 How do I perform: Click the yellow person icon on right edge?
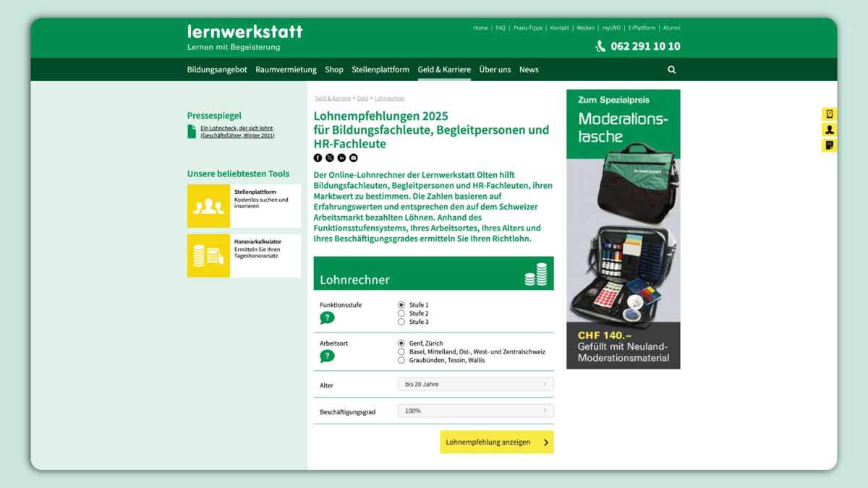829,130
